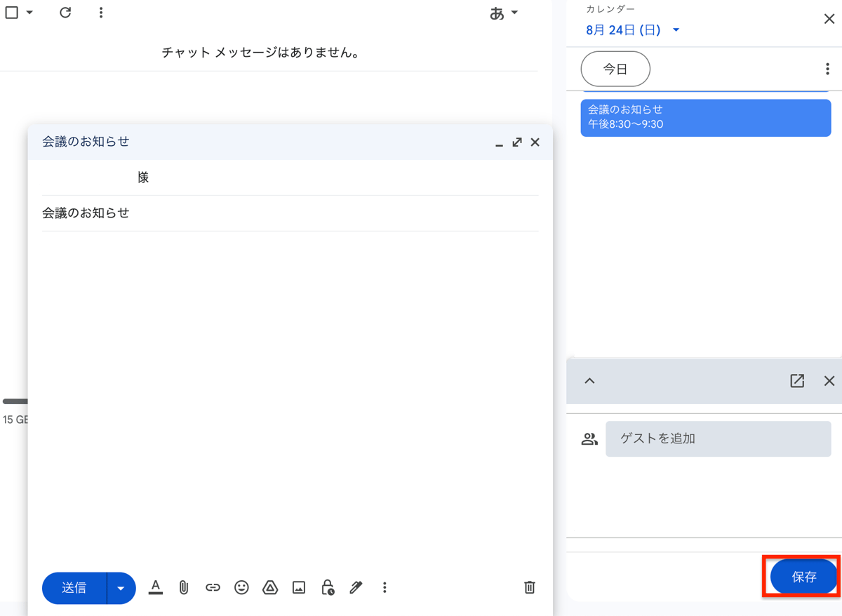Close the event editor panel

(829, 381)
